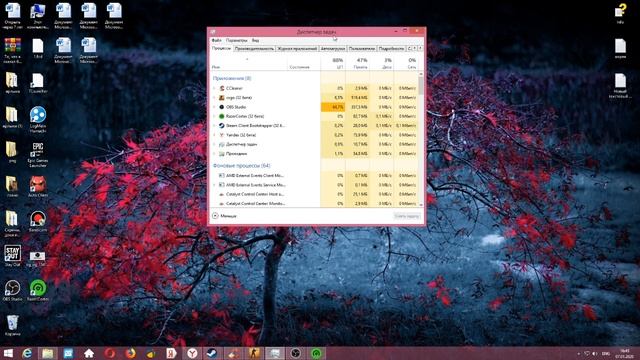
Task: Open the Параметры menu
Action: [x=237, y=40]
